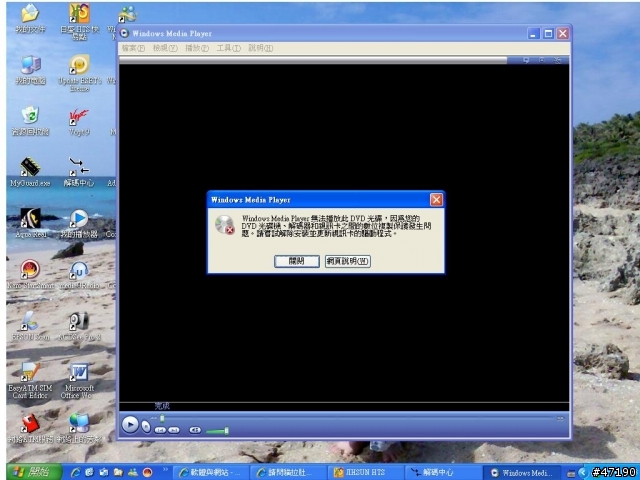Switch to the 解碼中心 taskbar button
Screen dimensions: 640x480
coord(442,473)
